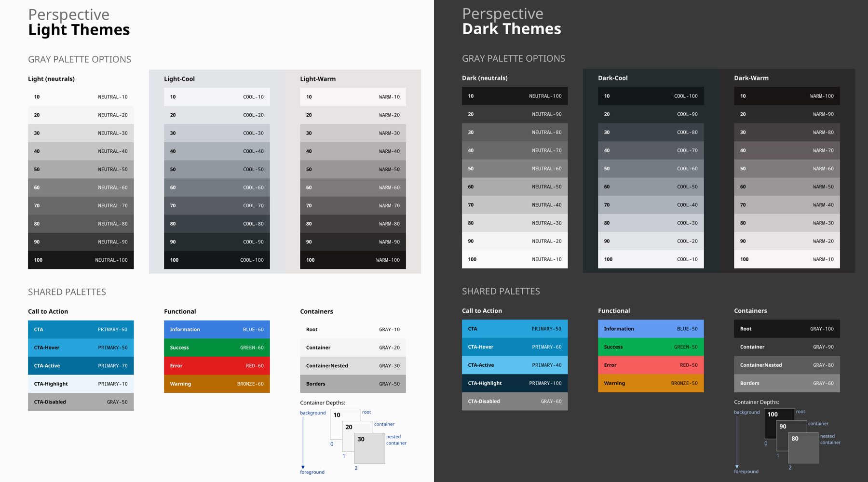Click the dark depth box labeled 100
Image resolution: width=868 pixels, height=482 pixels.
coord(779,415)
